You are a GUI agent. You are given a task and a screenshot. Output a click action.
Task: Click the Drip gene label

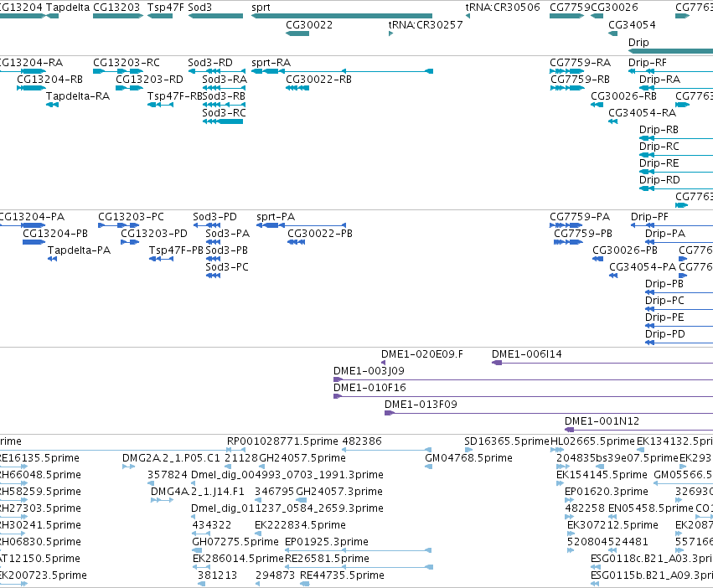tap(638, 42)
